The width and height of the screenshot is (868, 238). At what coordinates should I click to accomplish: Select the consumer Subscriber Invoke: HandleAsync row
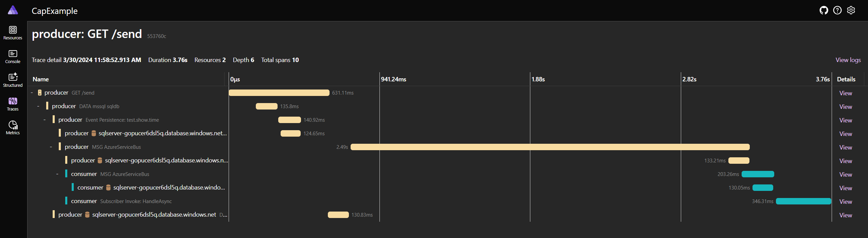[136, 201]
